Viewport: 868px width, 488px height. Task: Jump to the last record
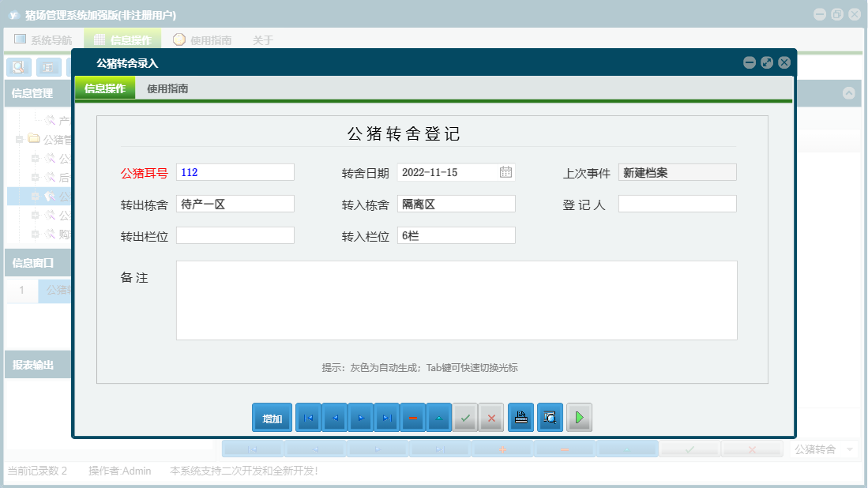(x=386, y=417)
